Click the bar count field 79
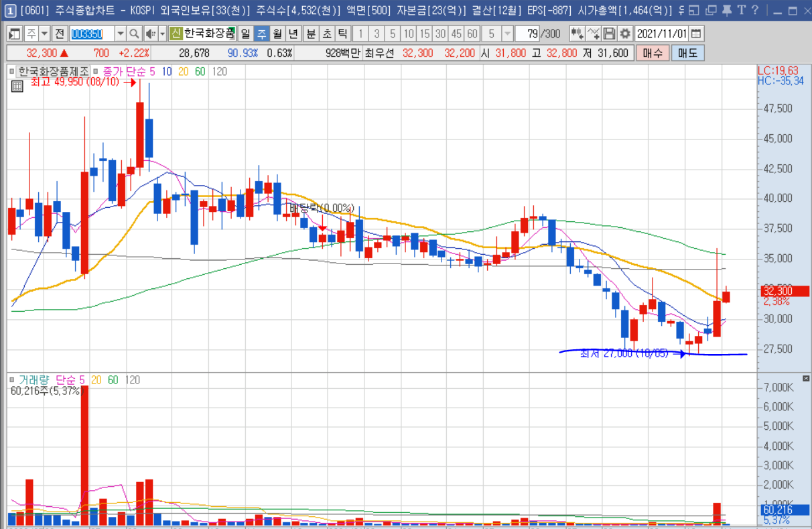Viewport: 812px width, 529px height. [x=527, y=34]
